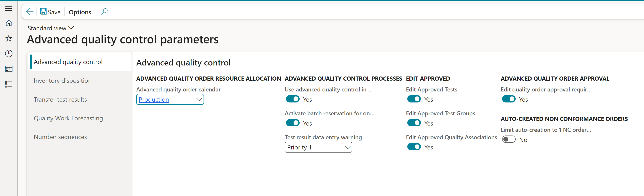Turn off Edit Approved Quality Associations toggle
The image size is (644, 196).
(414, 147)
